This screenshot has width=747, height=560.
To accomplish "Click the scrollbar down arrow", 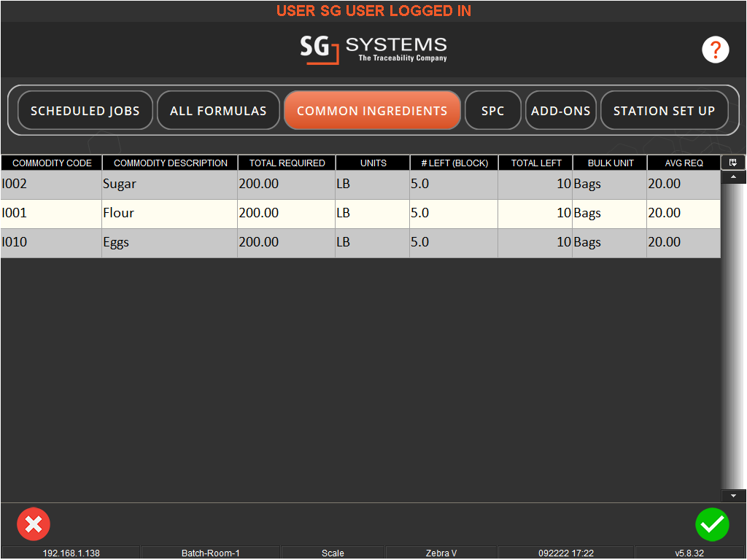I will click(733, 495).
